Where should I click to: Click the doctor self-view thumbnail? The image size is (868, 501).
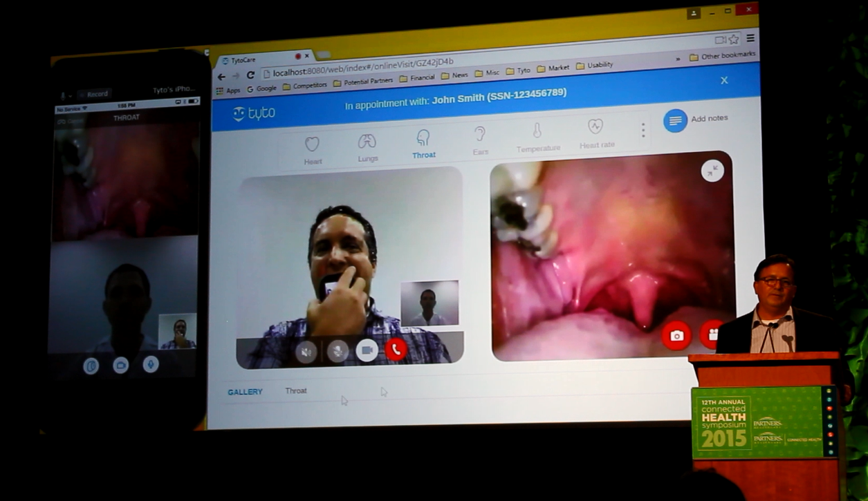pyautogui.click(x=430, y=303)
